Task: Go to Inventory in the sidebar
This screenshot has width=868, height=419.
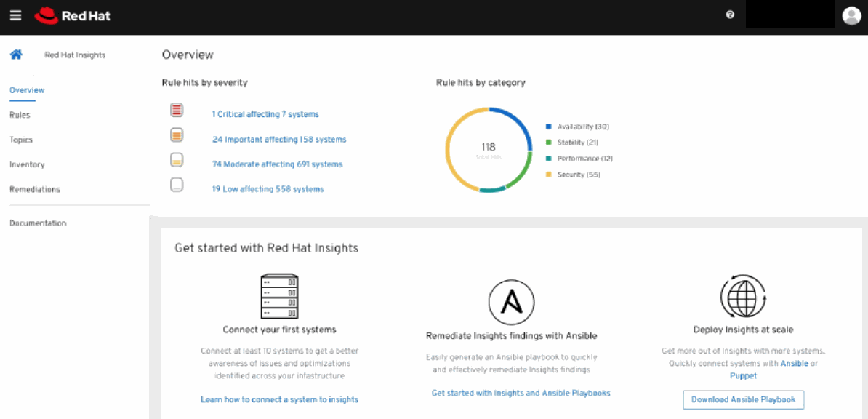Action: coord(27,164)
